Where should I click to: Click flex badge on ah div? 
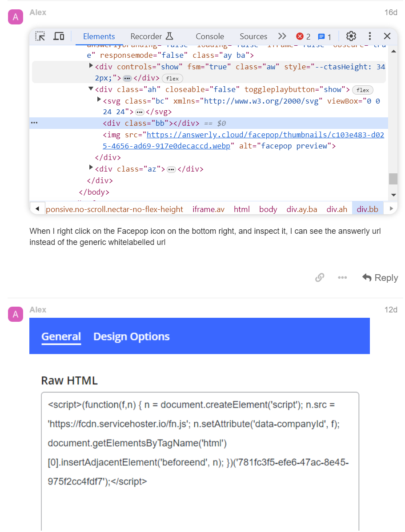click(363, 90)
